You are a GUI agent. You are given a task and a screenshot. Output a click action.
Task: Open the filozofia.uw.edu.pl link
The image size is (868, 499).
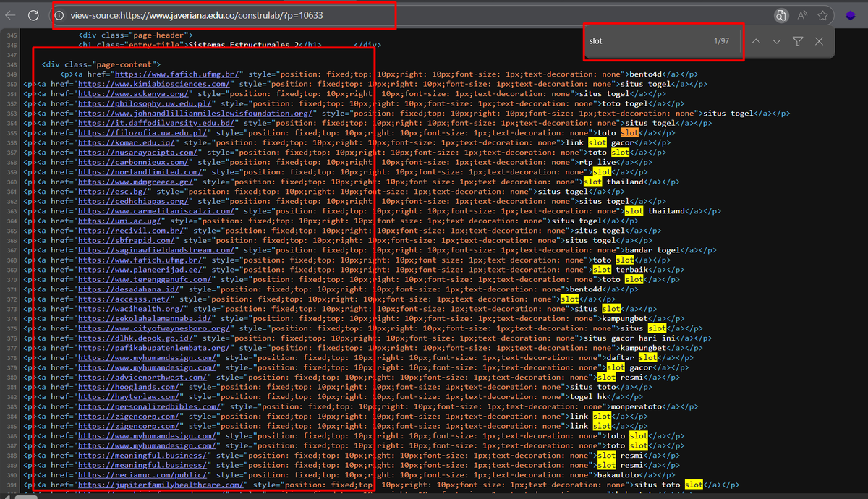tap(144, 133)
